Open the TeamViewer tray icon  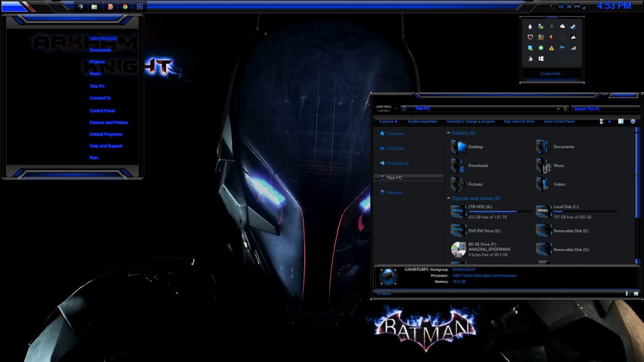coord(530,48)
